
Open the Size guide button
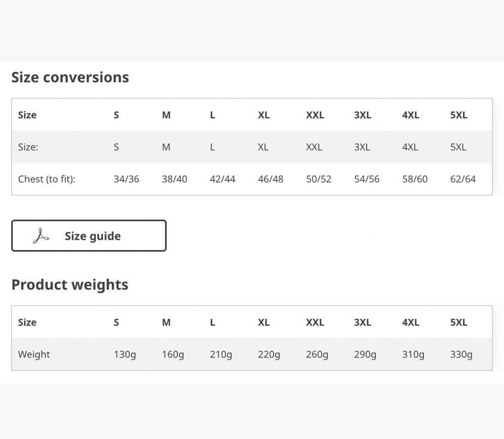pyautogui.click(x=89, y=236)
